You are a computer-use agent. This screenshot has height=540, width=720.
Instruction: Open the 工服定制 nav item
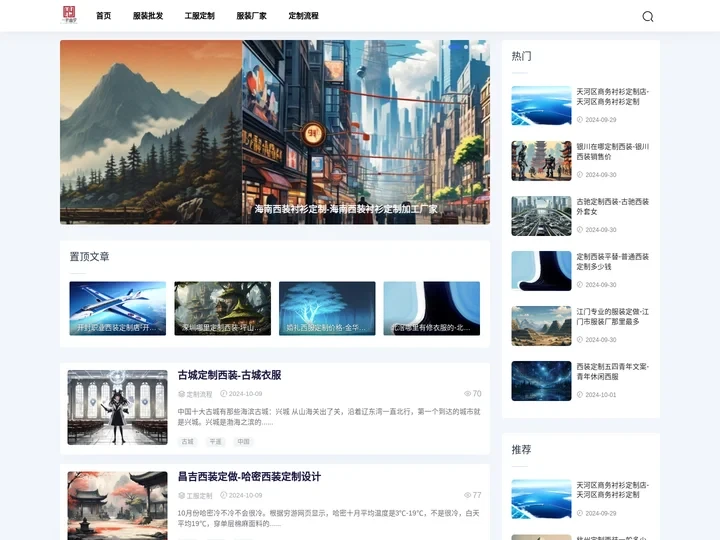(x=200, y=16)
